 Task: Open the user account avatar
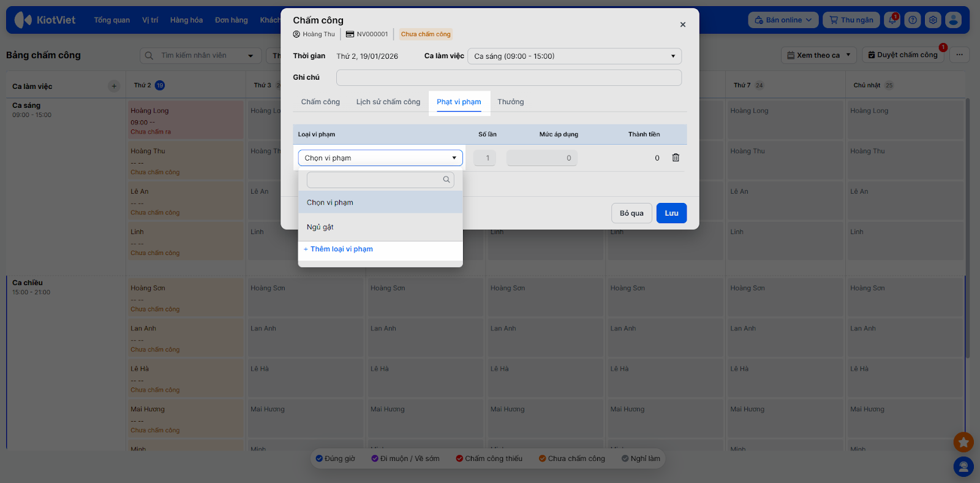(x=953, y=20)
